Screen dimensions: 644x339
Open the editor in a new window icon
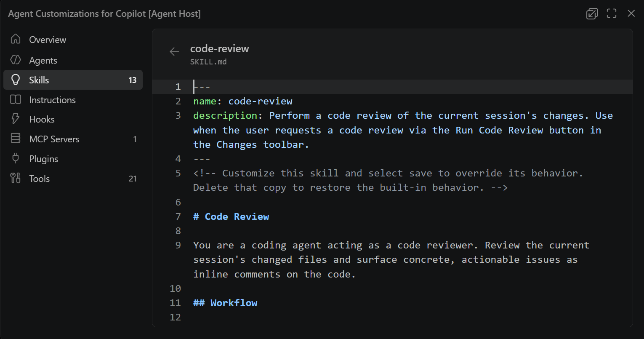(x=592, y=13)
